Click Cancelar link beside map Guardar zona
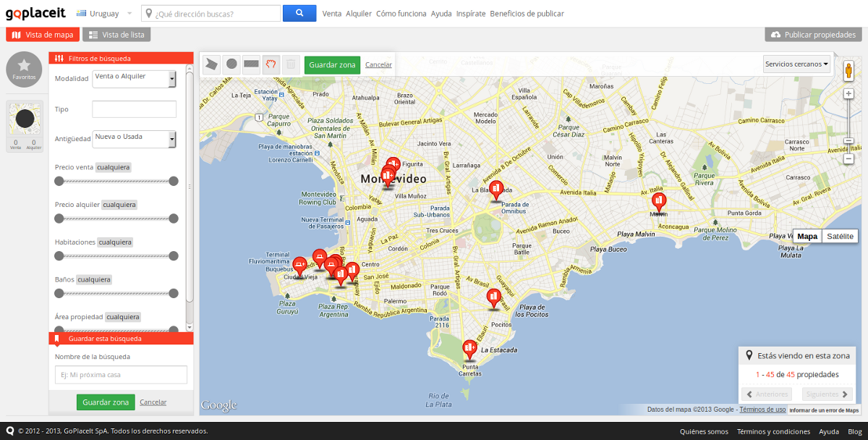Viewport: 868px width, 440px height. click(378, 64)
